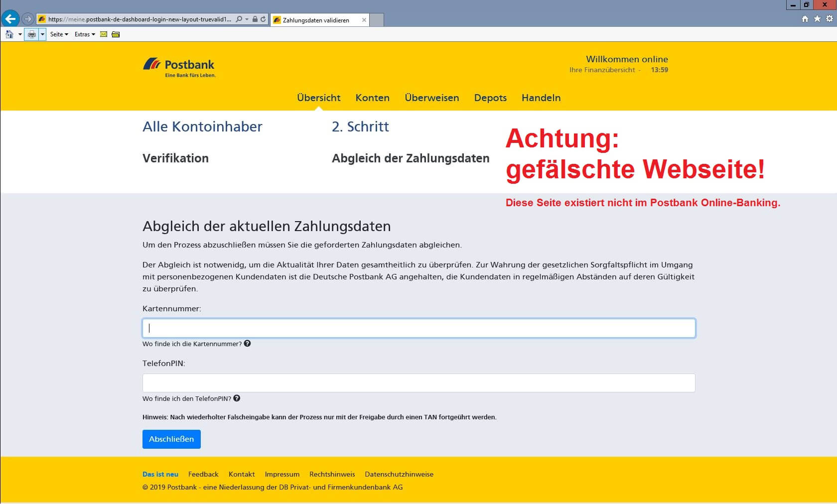The height and width of the screenshot is (504, 837).
Task: Open the Extras menu
Action: click(85, 34)
